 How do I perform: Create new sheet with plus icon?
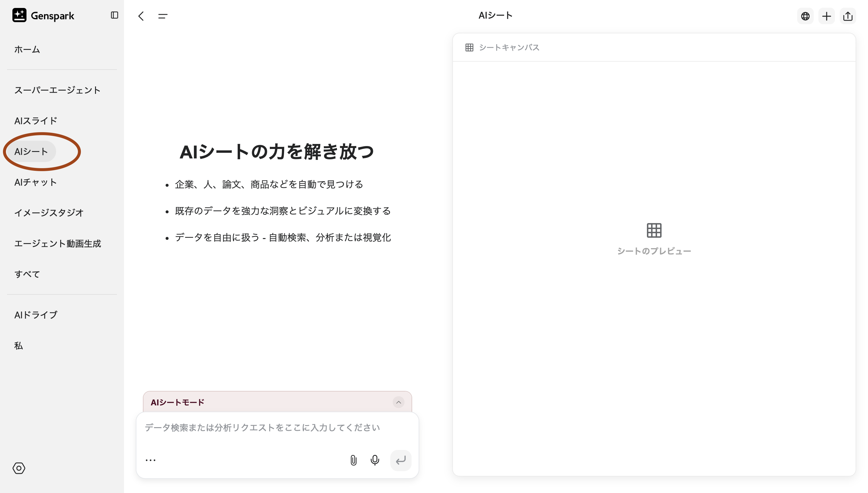click(826, 16)
